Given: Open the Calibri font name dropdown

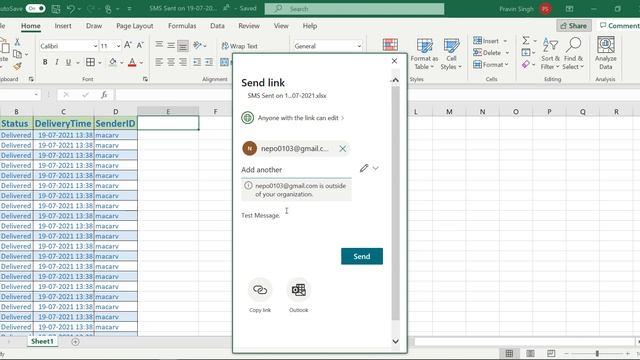Looking at the screenshot, I should 95,46.
